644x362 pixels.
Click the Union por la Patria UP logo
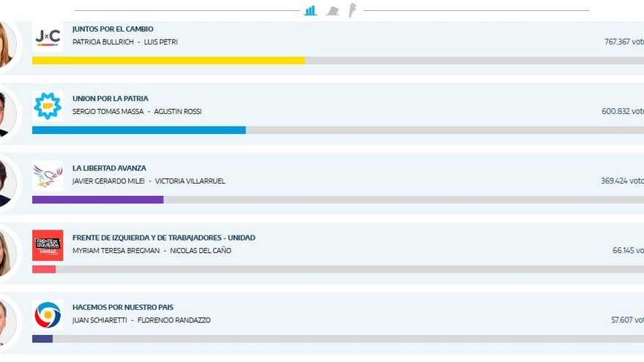tap(48, 106)
